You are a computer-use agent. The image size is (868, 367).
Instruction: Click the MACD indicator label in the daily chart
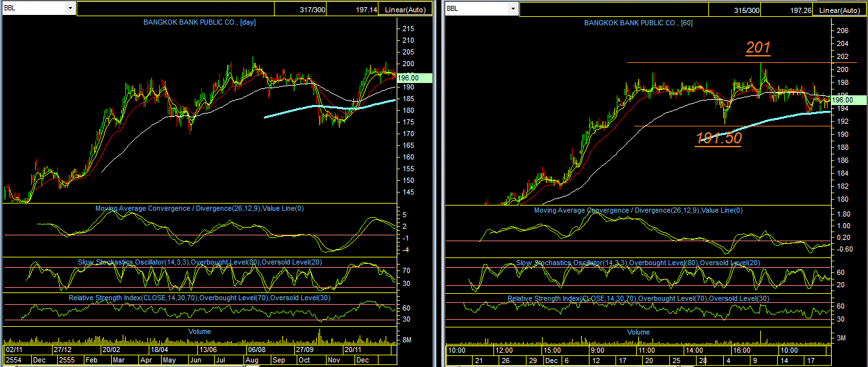click(200, 208)
